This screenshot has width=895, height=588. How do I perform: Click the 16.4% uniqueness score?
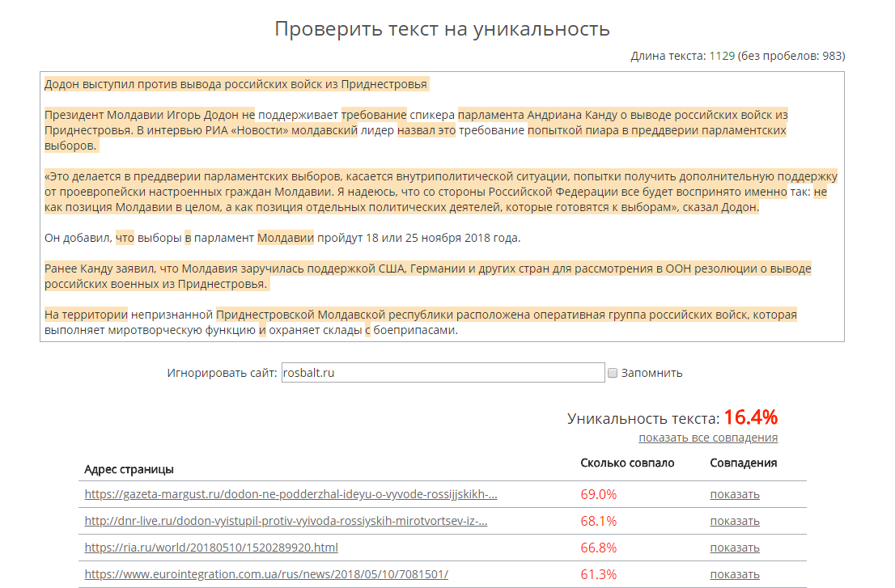click(x=750, y=417)
